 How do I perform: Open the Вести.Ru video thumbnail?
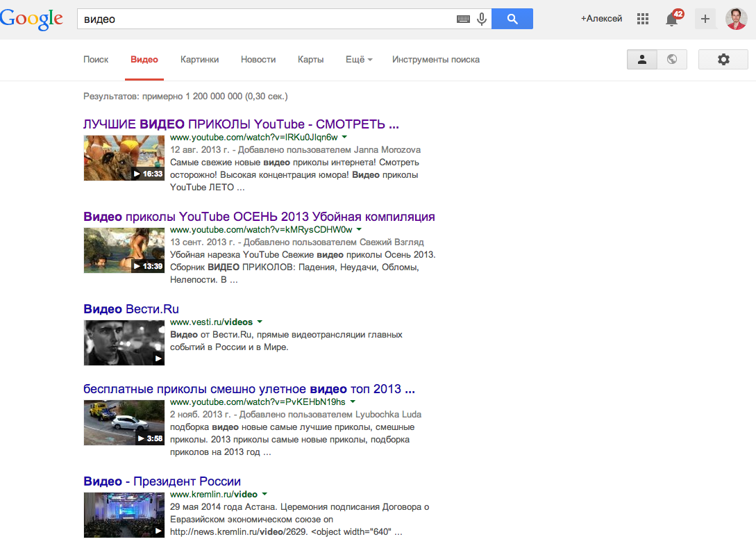(x=124, y=342)
